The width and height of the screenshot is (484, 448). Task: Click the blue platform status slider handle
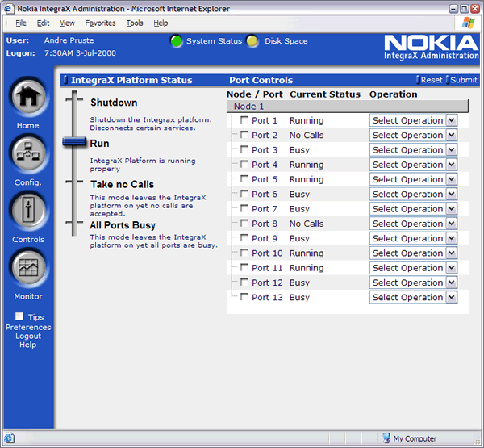tap(74, 142)
